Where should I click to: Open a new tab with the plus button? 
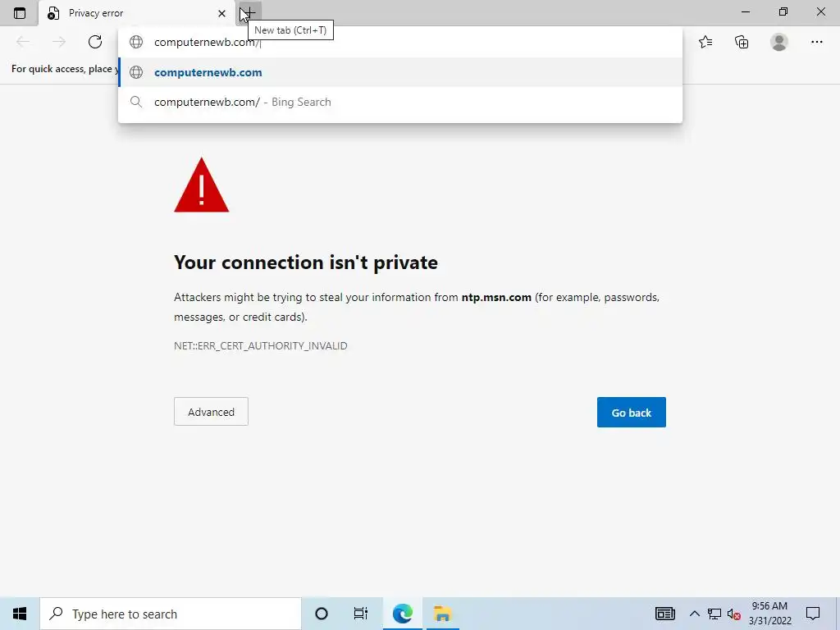coord(249,12)
